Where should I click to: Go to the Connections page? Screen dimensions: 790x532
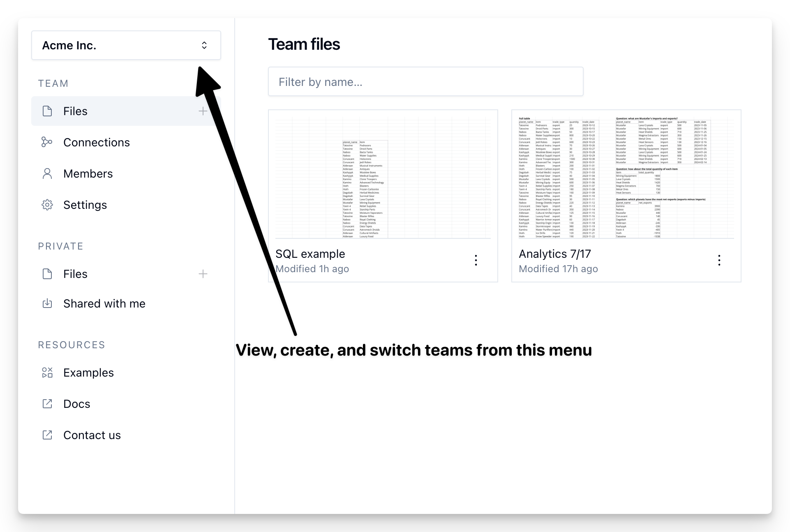97,142
